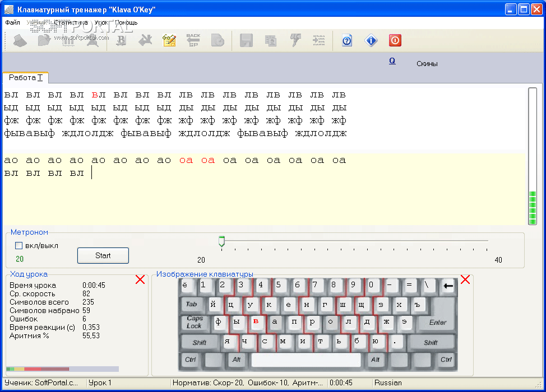Click the Урок 1 status bar entry

pyautogui.click(x=100, y=383)
